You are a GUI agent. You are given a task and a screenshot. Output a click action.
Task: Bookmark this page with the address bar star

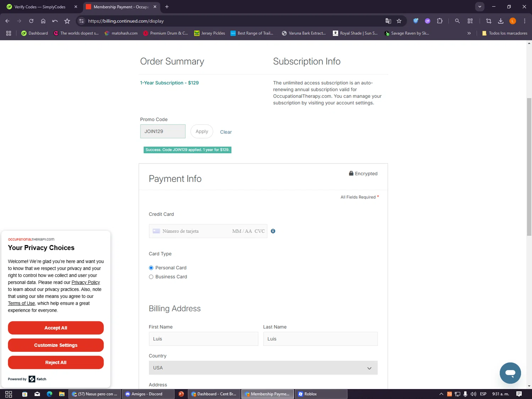399,21
